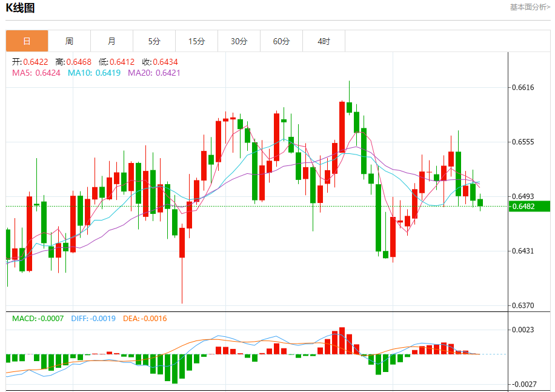Open the 30分 interval tab
This screenshot has width=555, height=392.
click(x=239, y=41)
